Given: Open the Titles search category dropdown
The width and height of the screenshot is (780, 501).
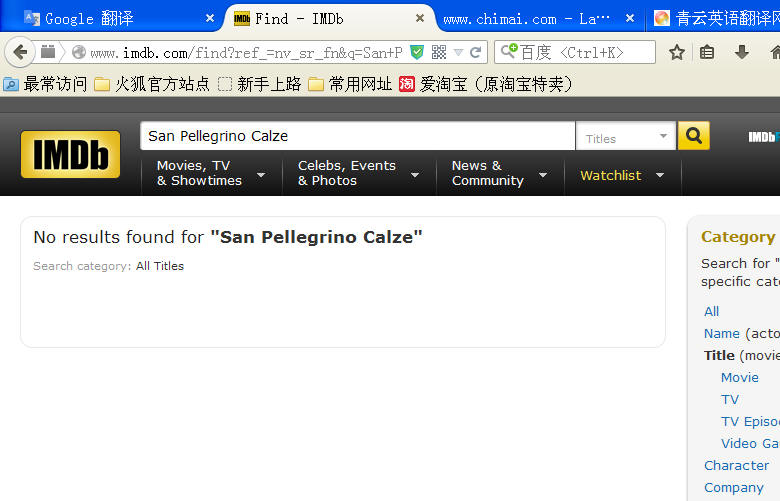Looking at the screenshot, I should [x=626, y=136].
